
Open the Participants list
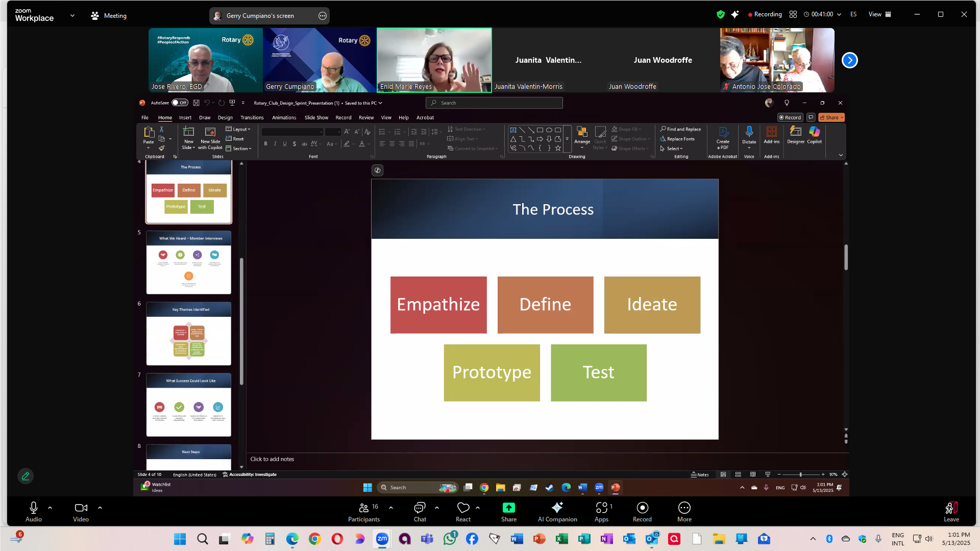coord(363,508)
